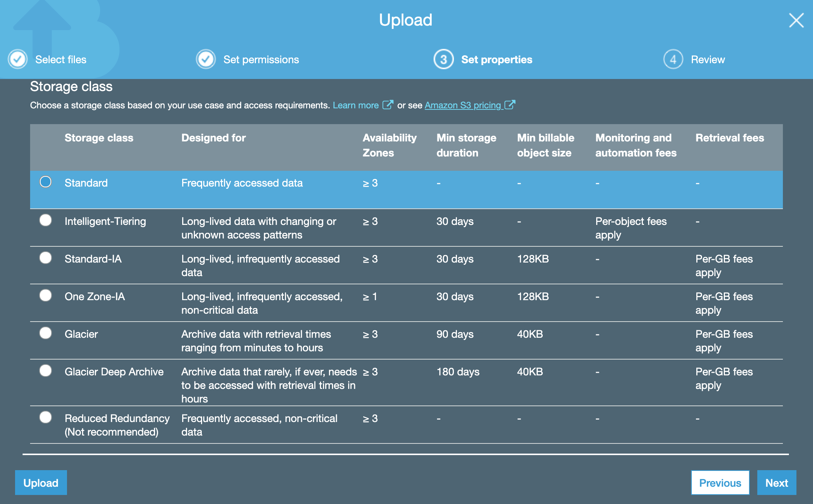The height and width of the screenshot is (504, 813).
Task: Click the Previous button
Action: [720, 483]
